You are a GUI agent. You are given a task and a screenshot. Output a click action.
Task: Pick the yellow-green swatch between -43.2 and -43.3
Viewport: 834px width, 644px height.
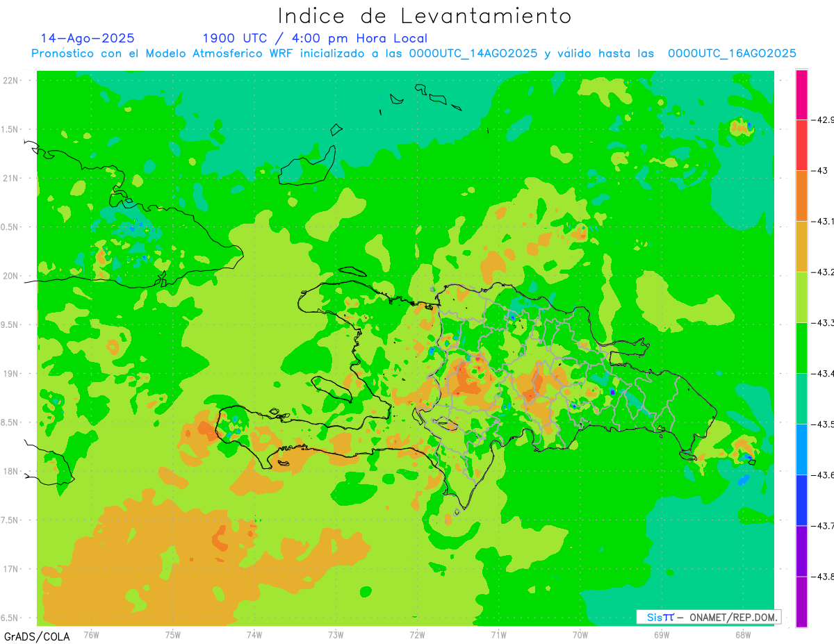(x=801, y=297)
